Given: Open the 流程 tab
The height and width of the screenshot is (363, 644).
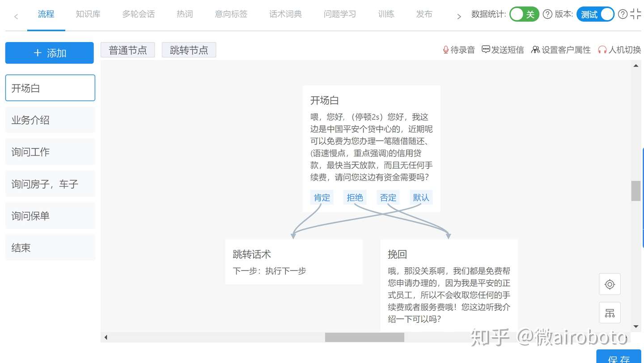Looking at the screenshot, I should pyautogui.click(x=46, y=14).
